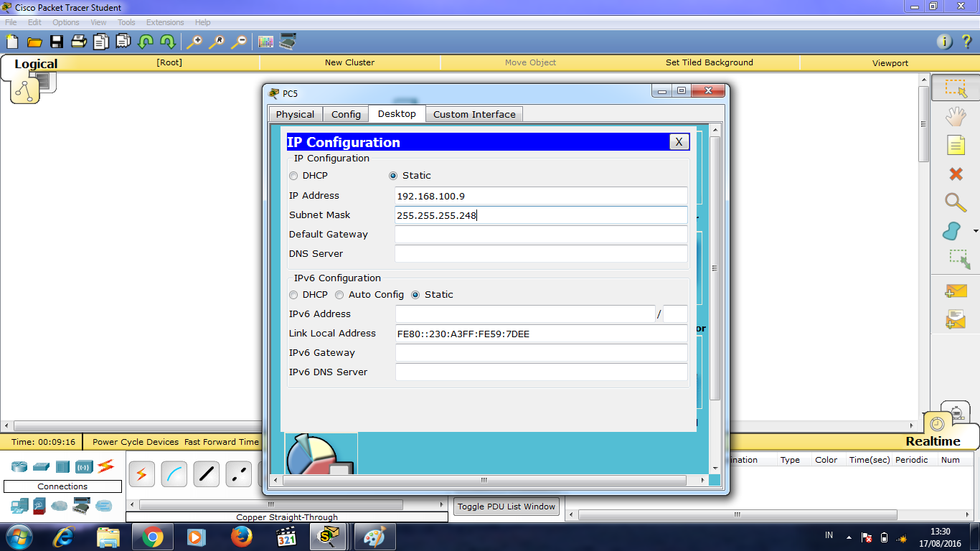Switch to the Custom Interface tab
The image size is (980, 551).
(474, 114)
